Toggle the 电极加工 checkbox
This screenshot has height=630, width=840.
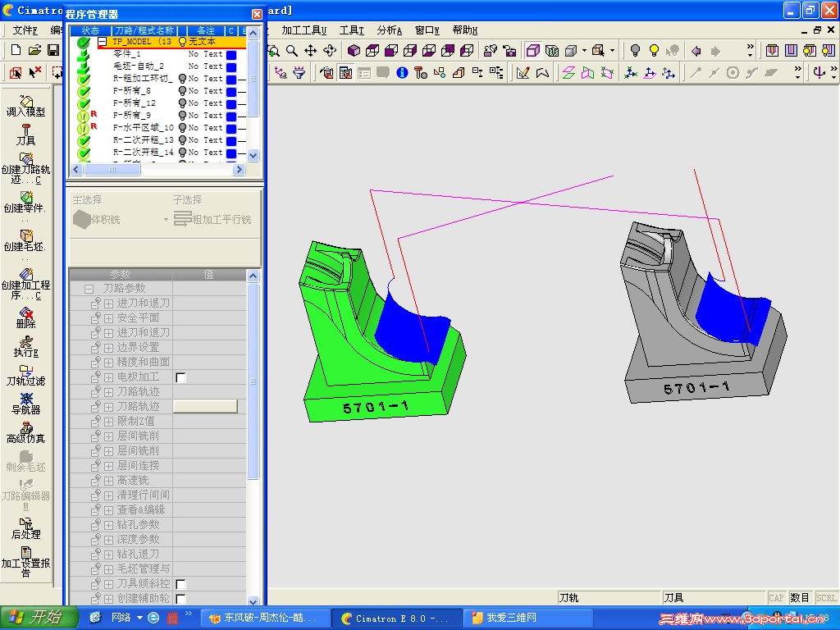click(181, 377)
